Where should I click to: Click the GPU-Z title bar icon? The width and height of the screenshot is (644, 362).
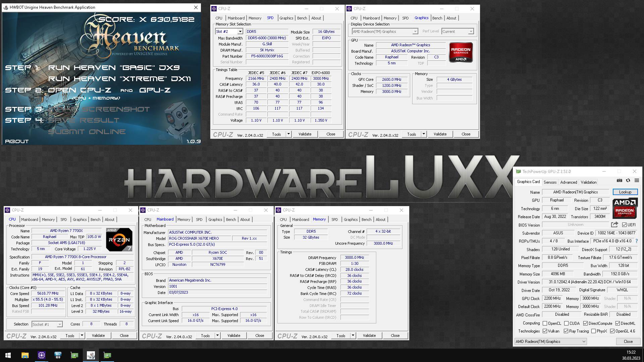coord(519,172)
